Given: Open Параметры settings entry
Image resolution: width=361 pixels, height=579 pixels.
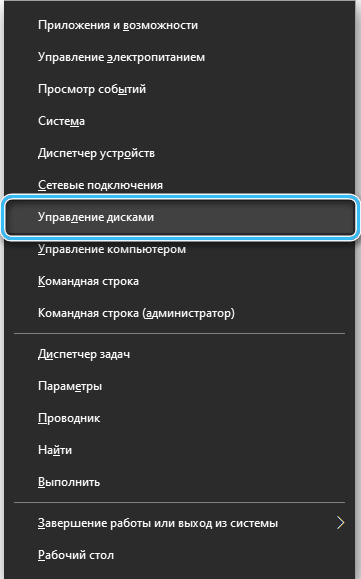Looking at the screenshot, I should (180, 386).
